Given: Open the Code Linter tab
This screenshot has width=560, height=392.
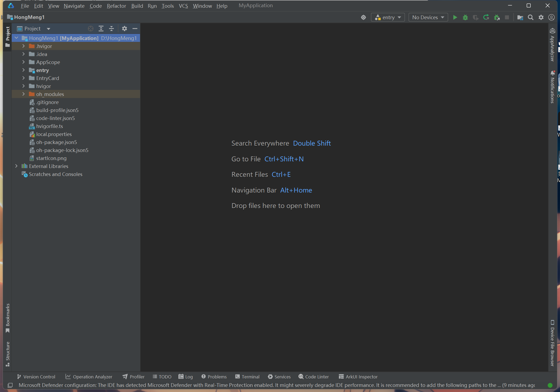Looking at the screenshot, I should [x=314, y=377].
